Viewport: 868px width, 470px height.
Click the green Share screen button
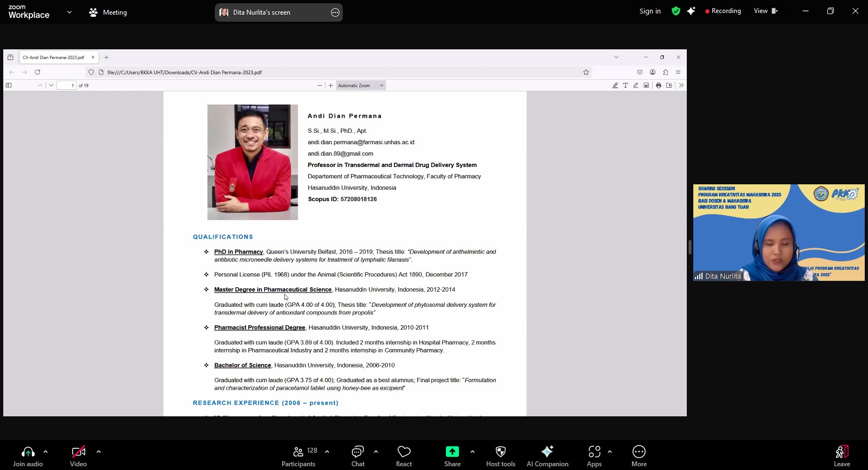452,452
